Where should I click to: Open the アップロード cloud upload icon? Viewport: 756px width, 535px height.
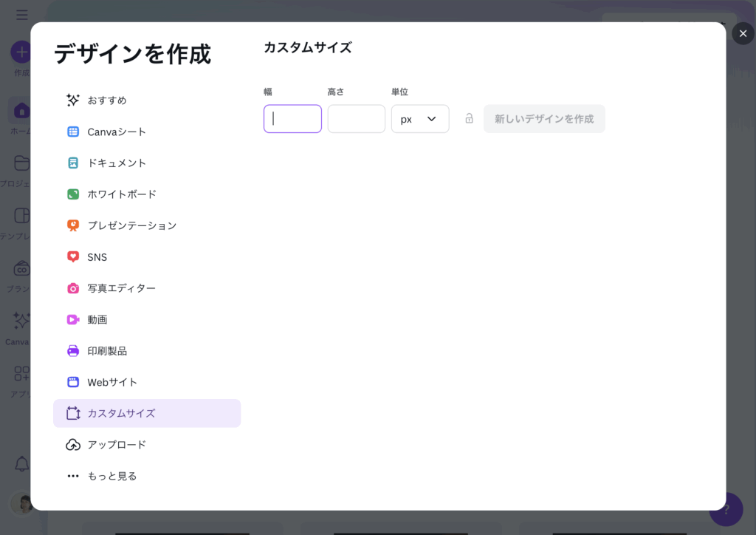click(x=73, y=445)
